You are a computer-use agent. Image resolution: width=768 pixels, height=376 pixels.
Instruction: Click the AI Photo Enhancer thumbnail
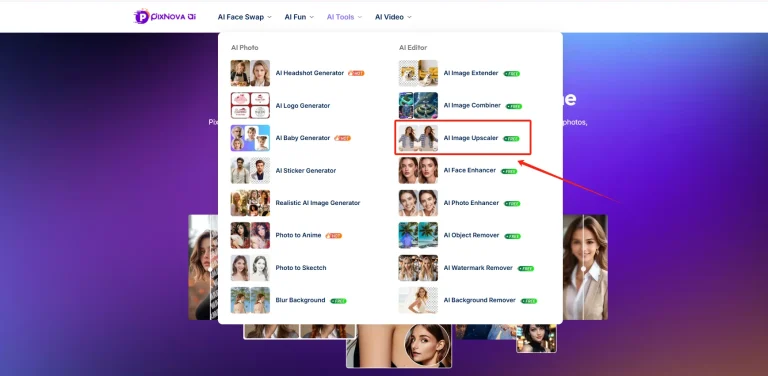[418, 203]
